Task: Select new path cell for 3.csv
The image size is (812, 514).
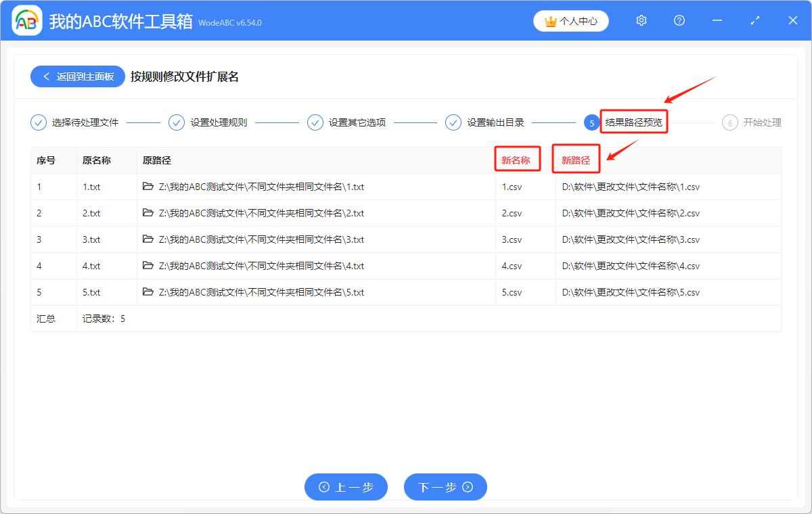Action: [631, 239]
